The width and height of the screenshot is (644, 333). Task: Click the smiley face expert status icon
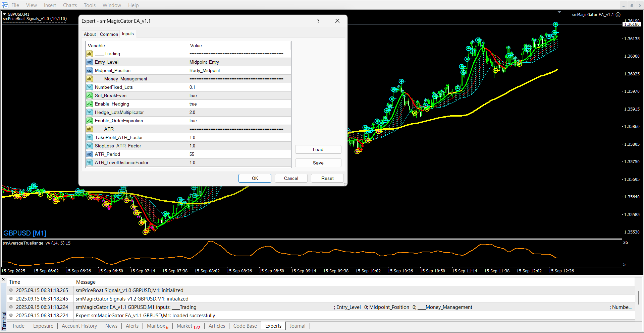point(618,15)
